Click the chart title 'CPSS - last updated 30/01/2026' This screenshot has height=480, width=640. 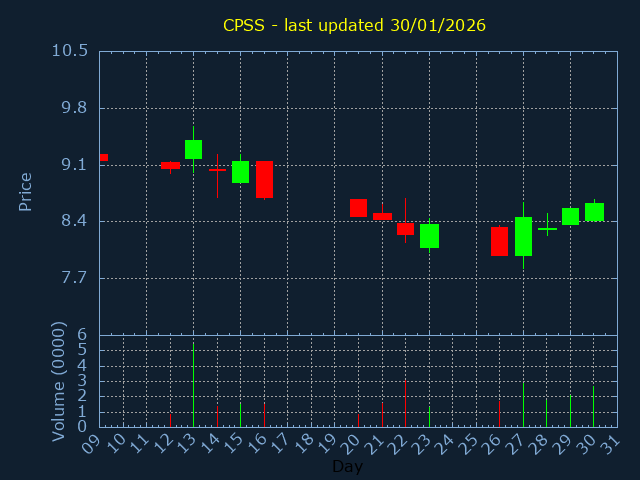click(354, 25)
